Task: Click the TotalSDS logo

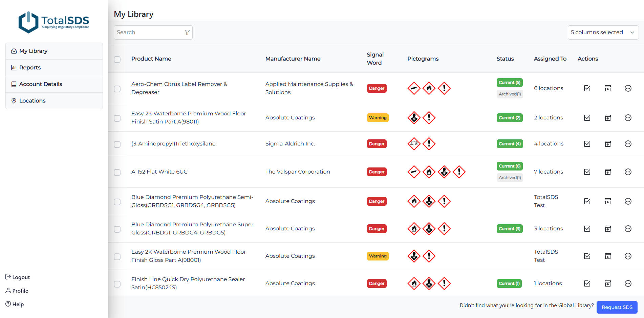Action: point(54,22)
